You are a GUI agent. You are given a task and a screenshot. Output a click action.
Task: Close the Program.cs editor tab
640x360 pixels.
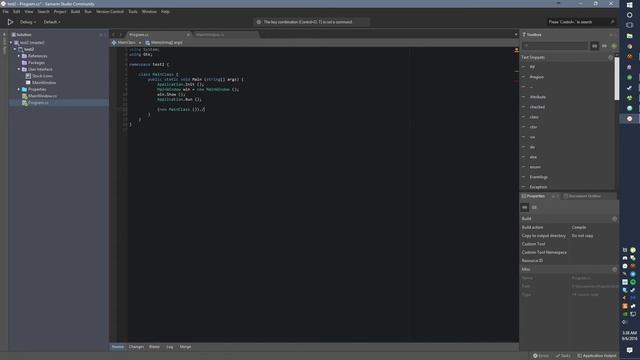(188, 35)
